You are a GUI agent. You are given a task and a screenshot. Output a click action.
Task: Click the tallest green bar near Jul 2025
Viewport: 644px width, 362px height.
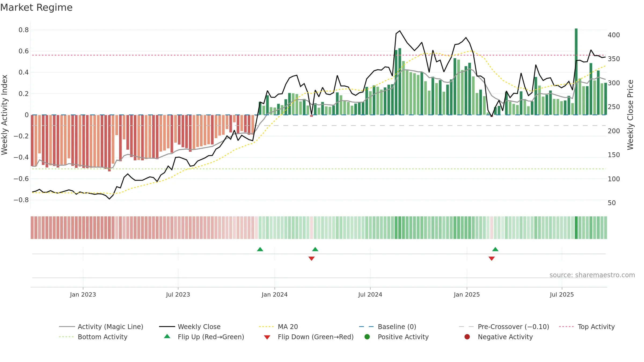pos(576,72)
